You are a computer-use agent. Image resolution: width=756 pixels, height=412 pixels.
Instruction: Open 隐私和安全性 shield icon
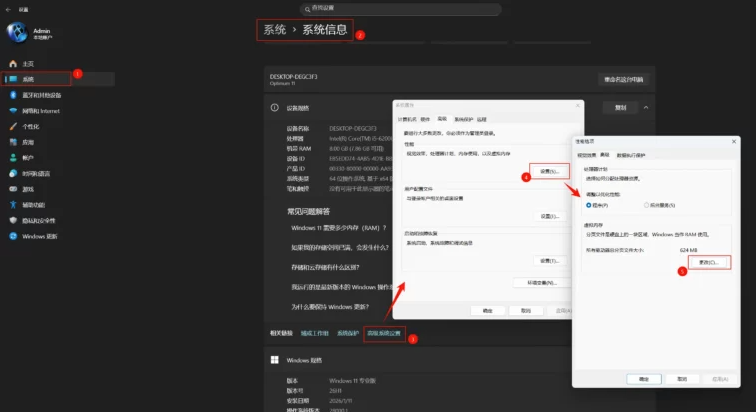[x=13, y=220]
